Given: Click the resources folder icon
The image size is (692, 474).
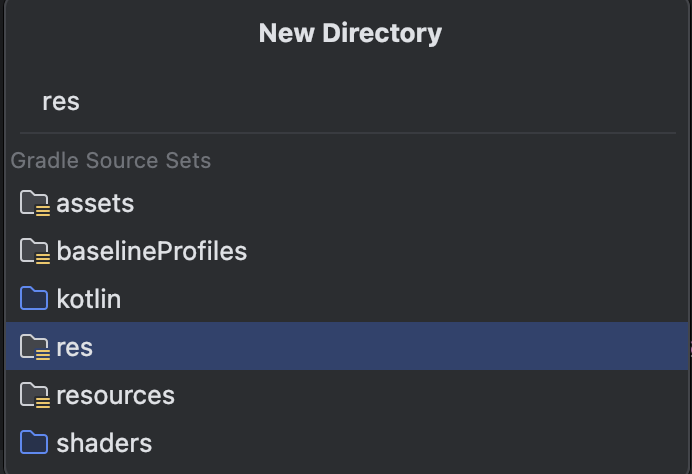Looking at the screenshot, I should point(34,395).
